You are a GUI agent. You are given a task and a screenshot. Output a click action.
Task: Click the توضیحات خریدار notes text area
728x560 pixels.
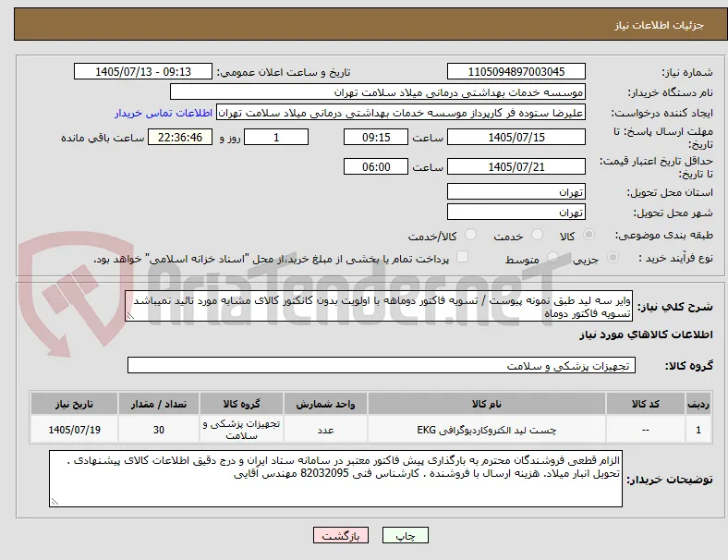coord(335,479)
